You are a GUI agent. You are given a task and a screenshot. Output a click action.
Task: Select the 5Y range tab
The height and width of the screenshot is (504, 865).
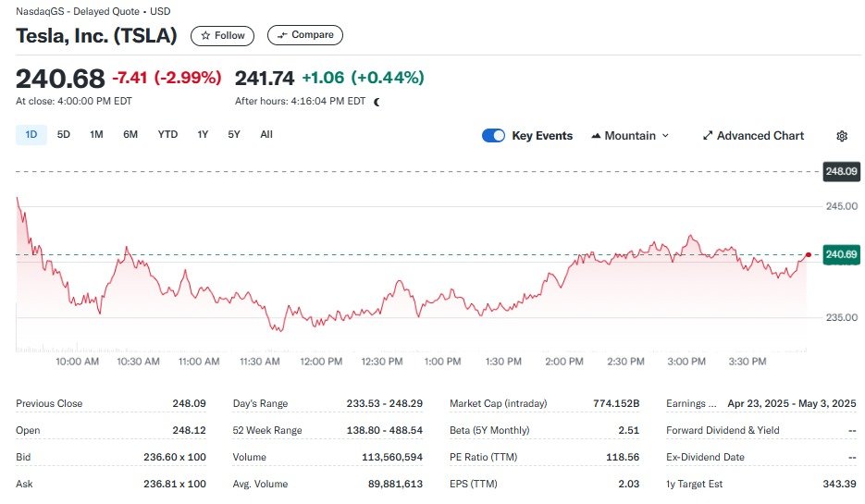234,134
